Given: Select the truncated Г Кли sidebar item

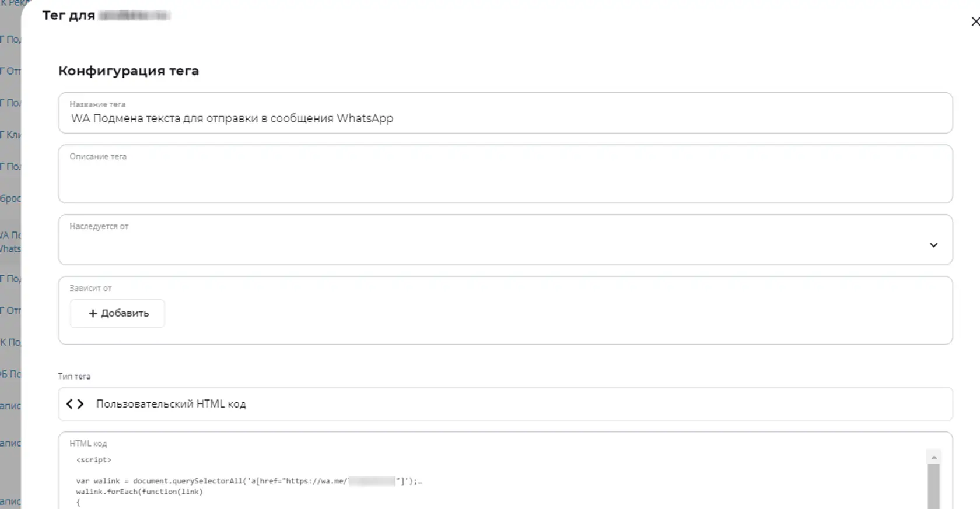Looking at the screenshot, I should coord(10,135).
